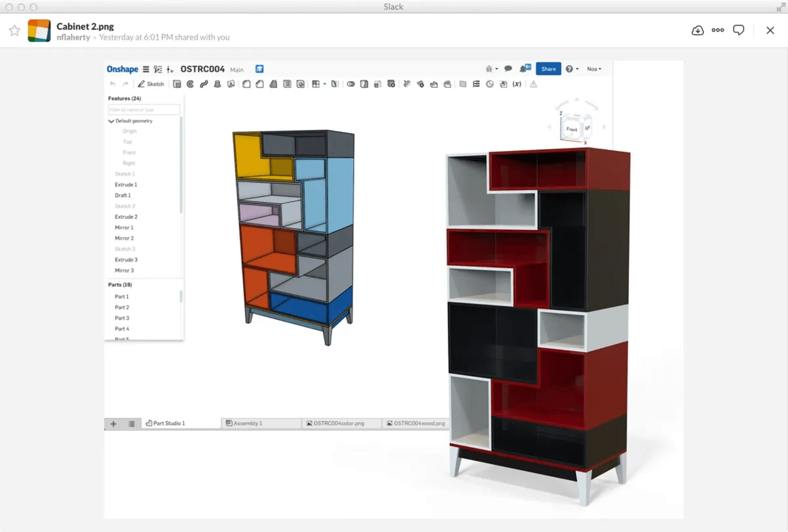788x532 pixels.
Task: Open the linear pattern dropdown arrow
Action: point(324,84)
